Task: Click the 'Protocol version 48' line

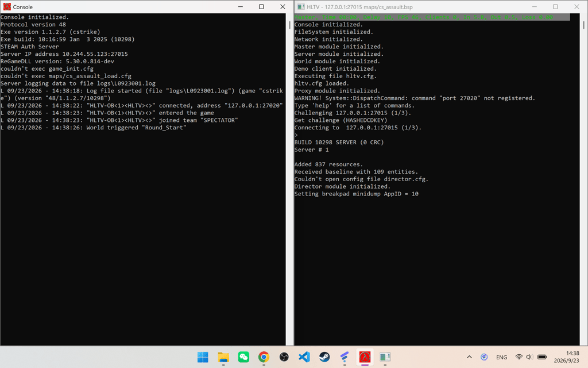Action: (x=33, y=24)
